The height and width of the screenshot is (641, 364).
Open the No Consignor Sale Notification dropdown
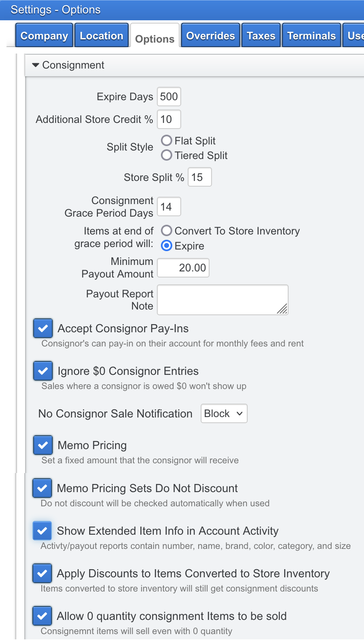tap(224, 413)
